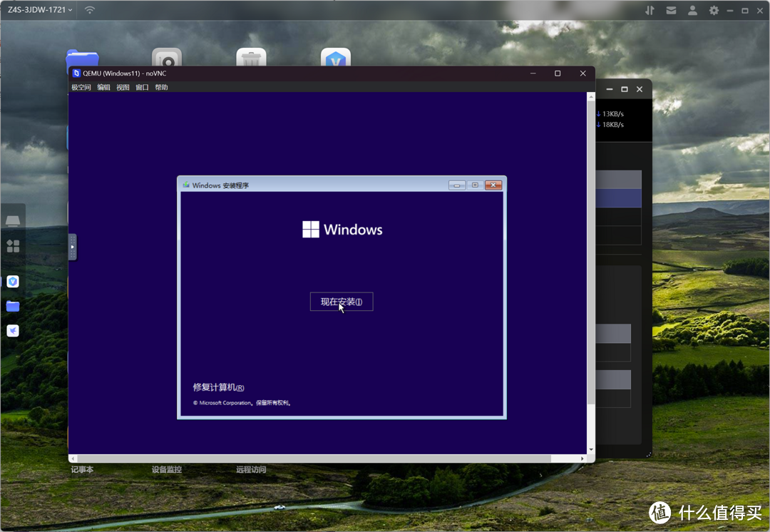770x532 pixels.
Task: Click the 现在安装 button
Action: tap(342, 302)
